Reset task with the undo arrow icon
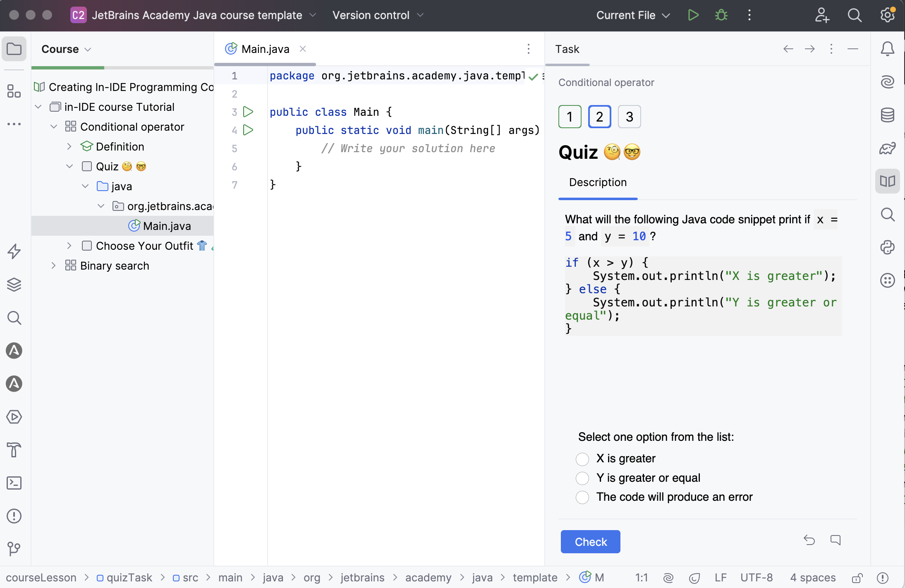Viewport: 905px width, 588px height. (809, 540)
